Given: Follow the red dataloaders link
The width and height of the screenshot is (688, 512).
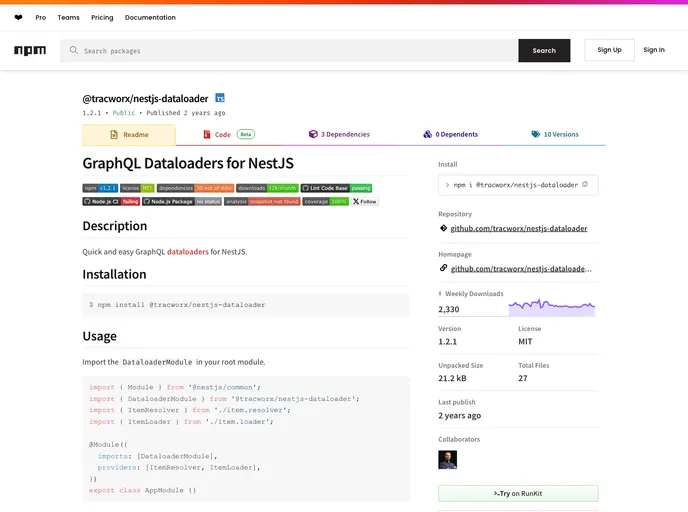Looking at the screenshot, I should [x=188, y=252].
